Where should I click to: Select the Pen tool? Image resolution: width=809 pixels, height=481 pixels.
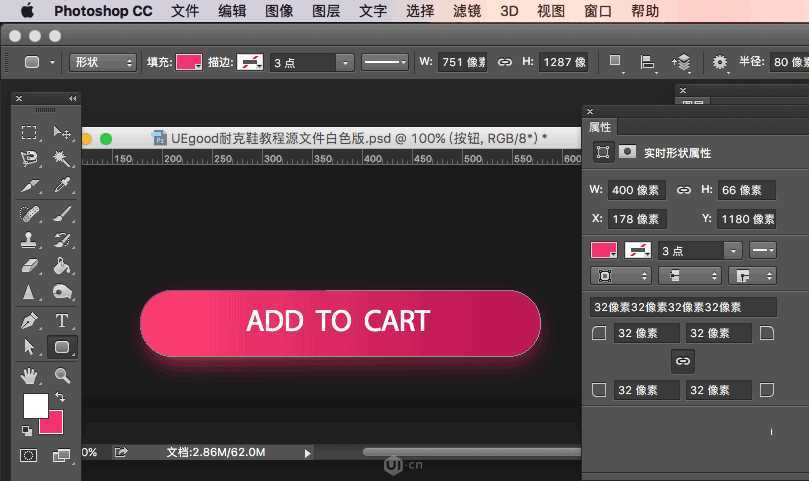pyautogui.click(x=30, y=321)
